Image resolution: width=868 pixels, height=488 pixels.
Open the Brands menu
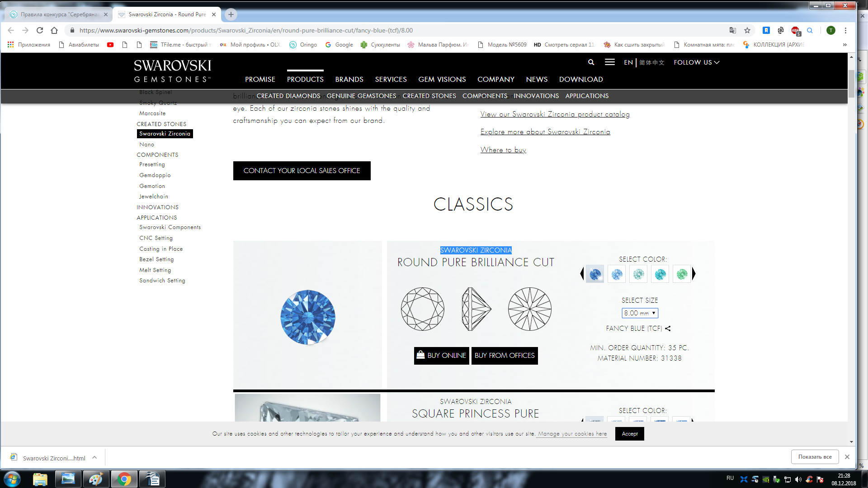click(349, 80)
